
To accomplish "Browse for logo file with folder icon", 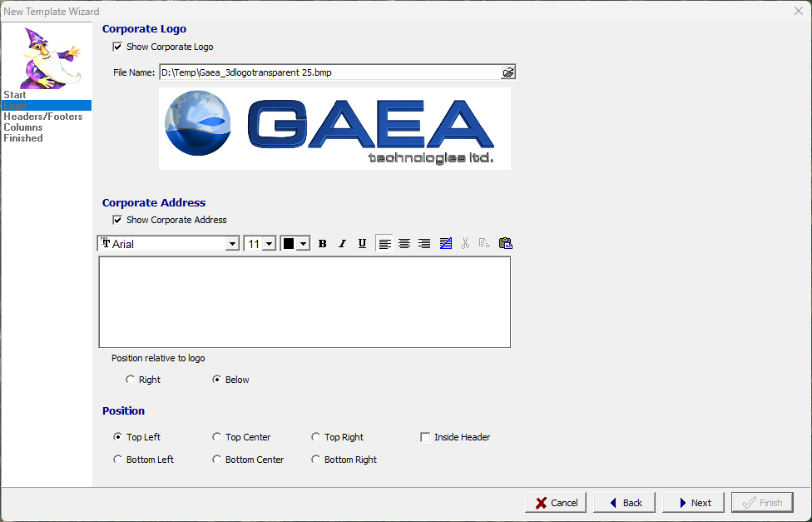I will click(508, 72).
